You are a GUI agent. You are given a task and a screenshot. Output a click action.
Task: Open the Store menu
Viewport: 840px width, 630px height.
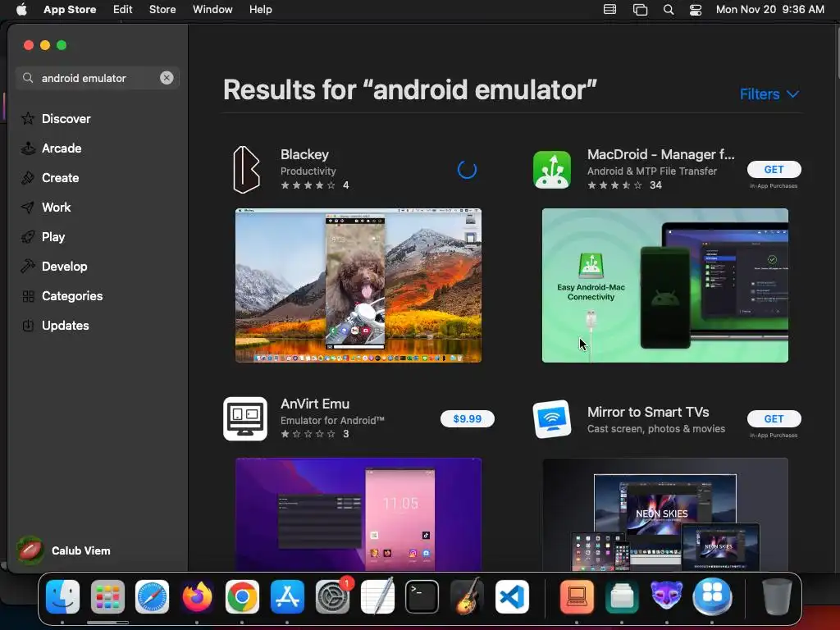(x=162, y=10)
